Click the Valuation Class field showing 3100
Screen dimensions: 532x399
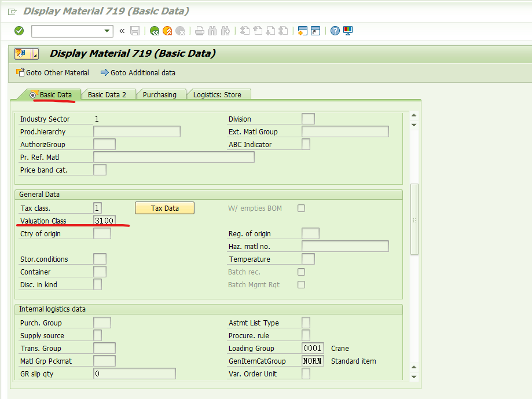(x=105, y=221)
